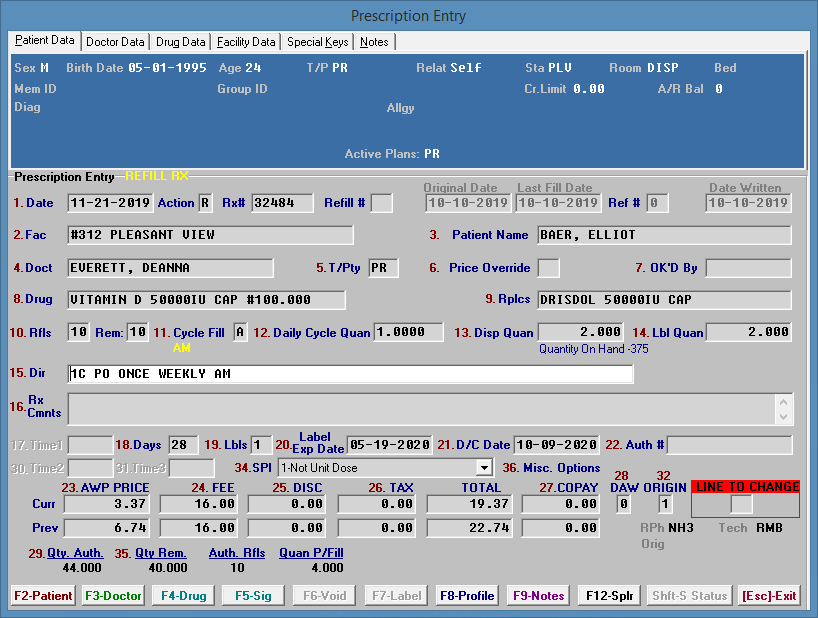Select the Facility Data tab
Screen dimensions: 818x618
[x=246, y=42]
